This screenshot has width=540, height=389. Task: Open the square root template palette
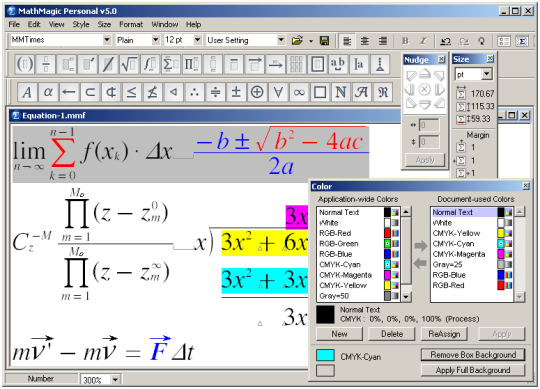129,64
